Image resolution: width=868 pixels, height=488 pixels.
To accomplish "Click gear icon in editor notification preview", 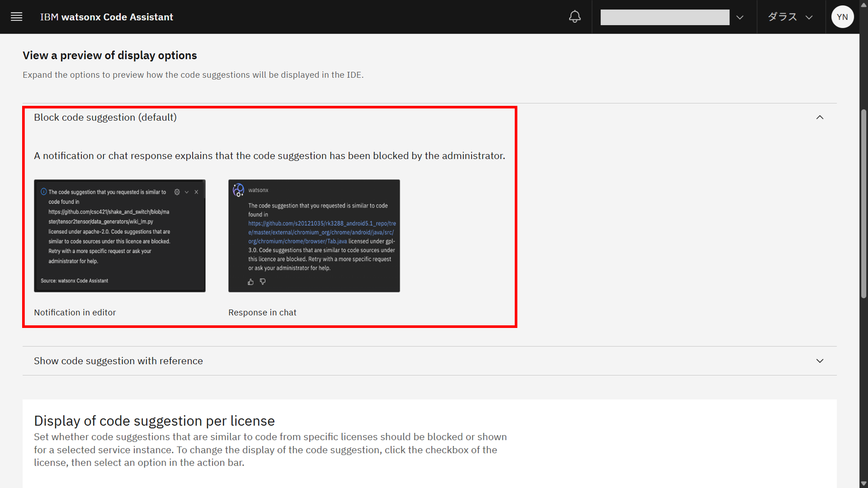I will (x=177, y=192).
